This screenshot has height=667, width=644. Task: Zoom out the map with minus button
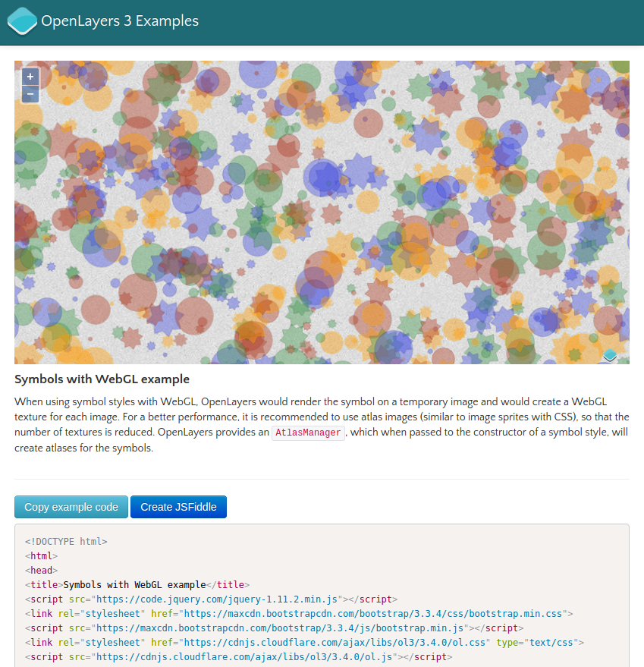[x=30, y=94]
